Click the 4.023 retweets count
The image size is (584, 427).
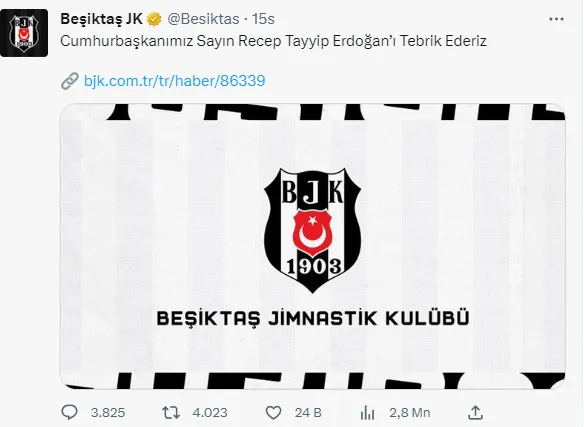(x=210, y=413)
